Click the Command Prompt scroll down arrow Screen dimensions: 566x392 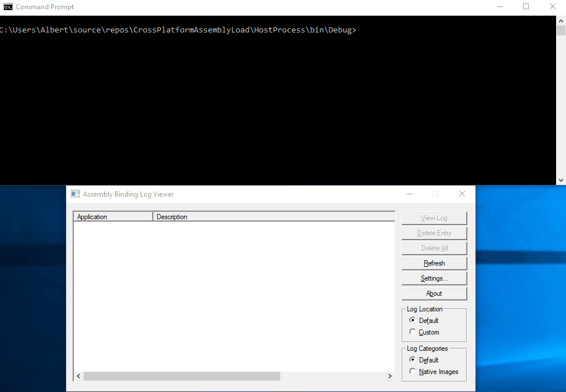561,180
